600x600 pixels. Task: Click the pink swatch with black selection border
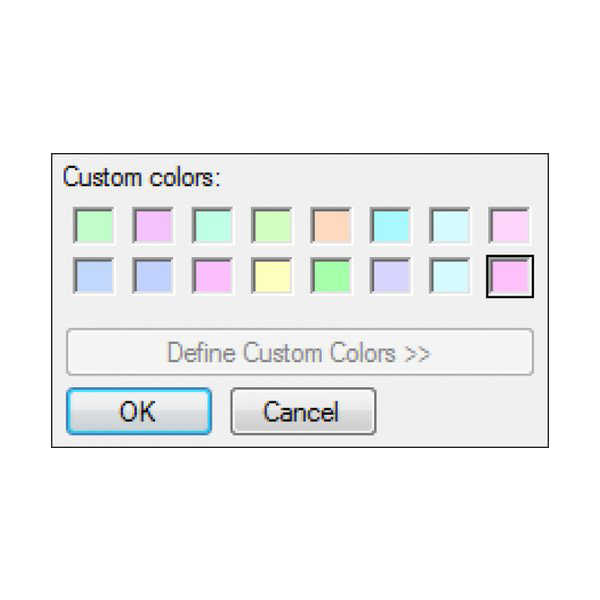[510, 276]
